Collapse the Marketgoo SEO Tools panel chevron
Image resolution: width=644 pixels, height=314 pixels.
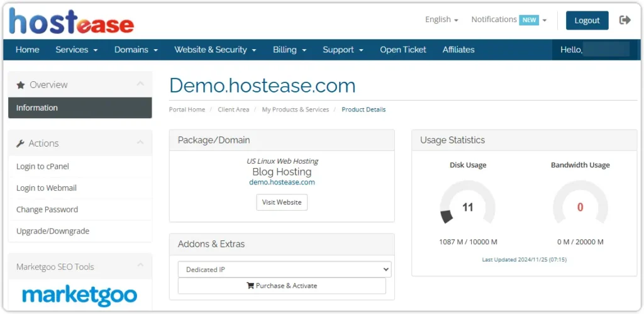tap(140, 266)
